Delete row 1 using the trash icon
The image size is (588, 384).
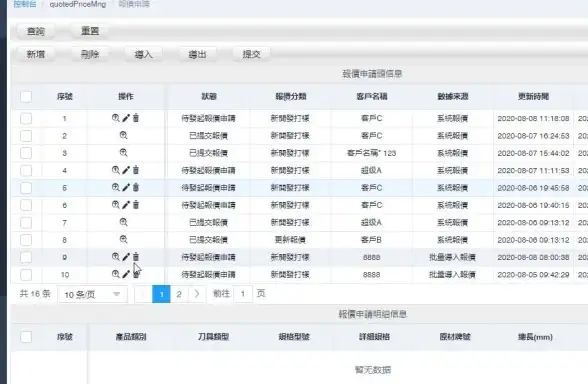[x=136, y=118]
